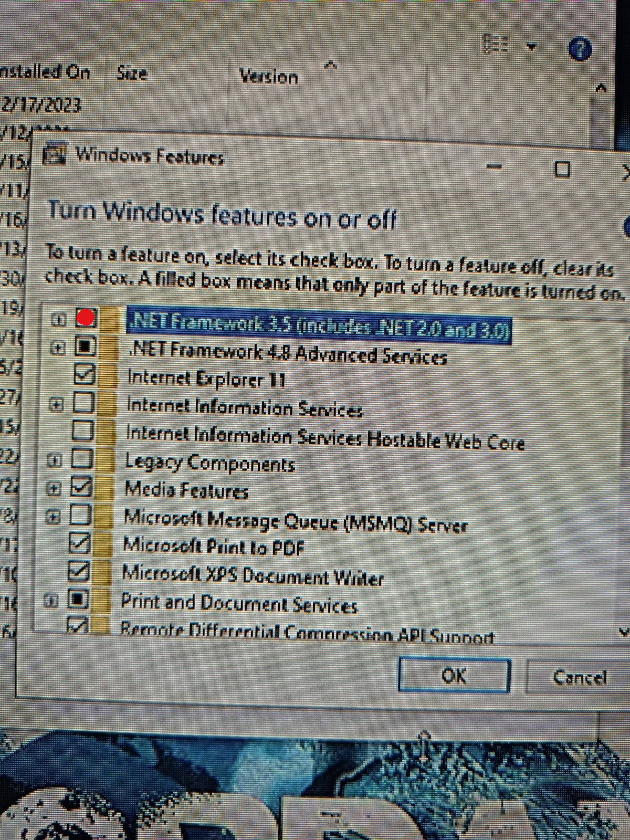Toggle the .NET Framework 3.5 checkbox

tap(86, 318)
